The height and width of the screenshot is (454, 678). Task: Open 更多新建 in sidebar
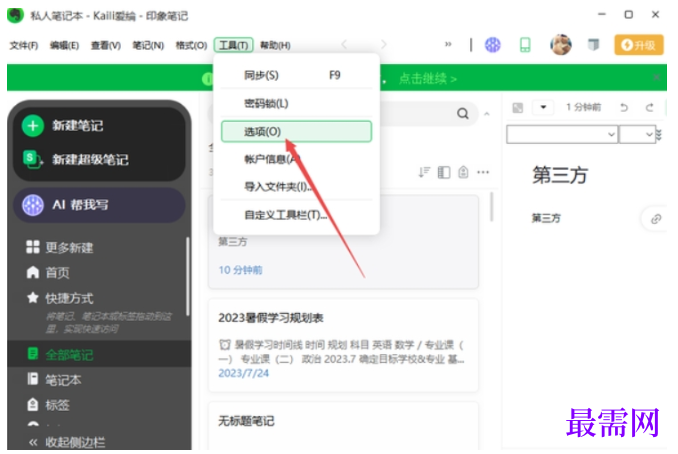click(x=60, y=247)
